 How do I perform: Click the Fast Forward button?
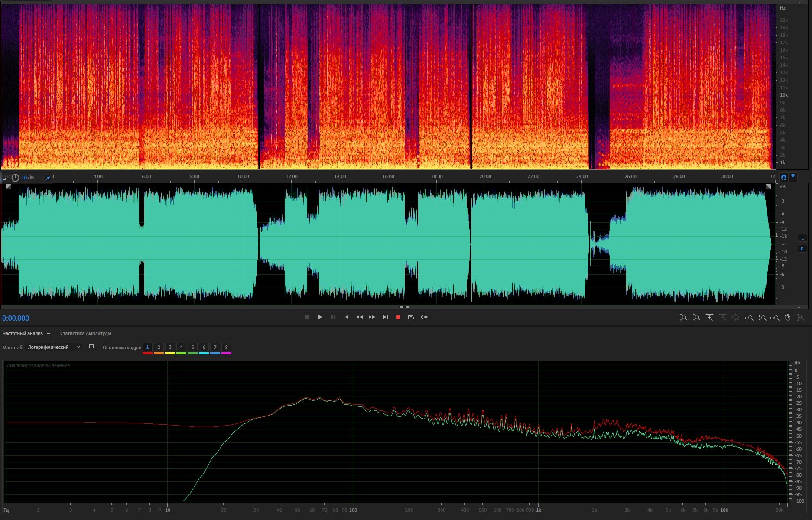click(x=372, y=317)
